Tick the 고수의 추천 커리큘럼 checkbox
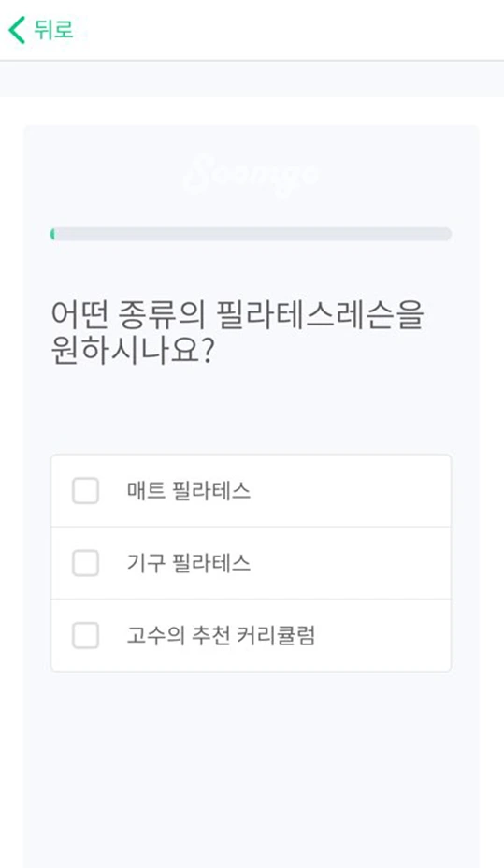504x868 pixels. pyautogui.click(x=86, y=635)
